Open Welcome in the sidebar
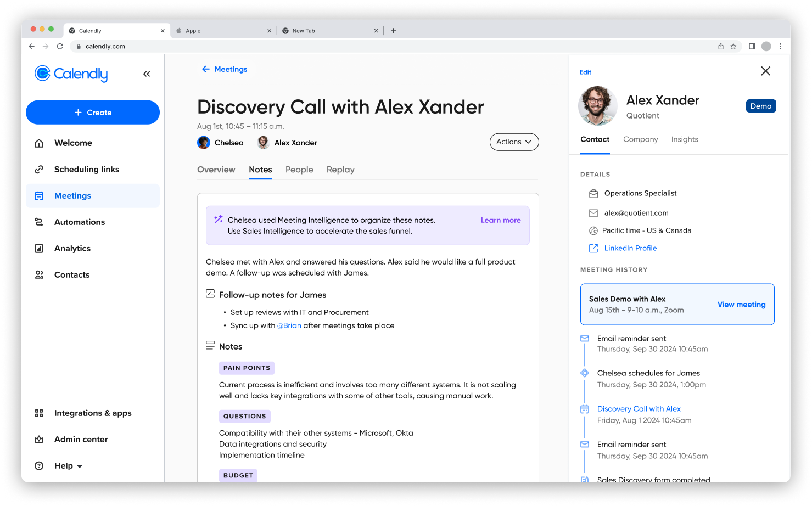 [x=93, y=143]
